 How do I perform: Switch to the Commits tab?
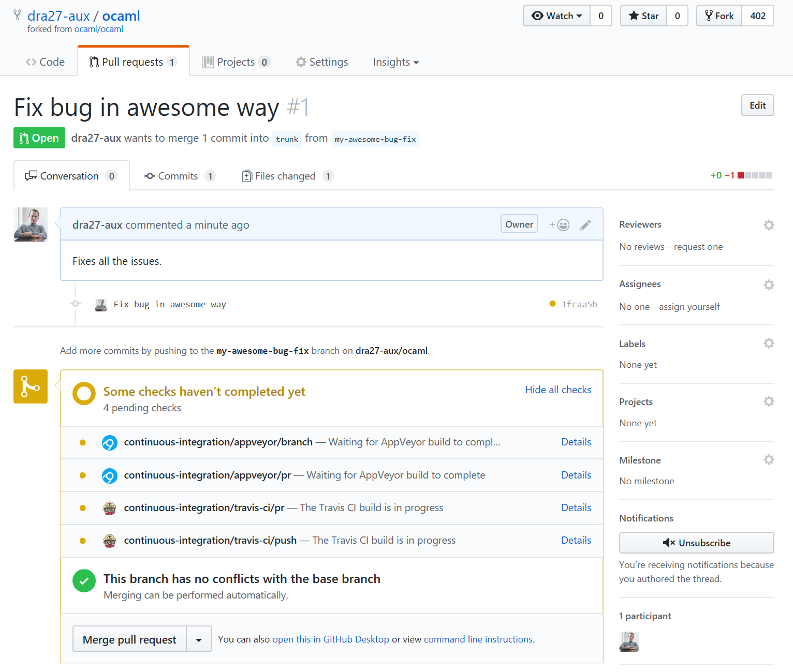click(x=180, y=176)
